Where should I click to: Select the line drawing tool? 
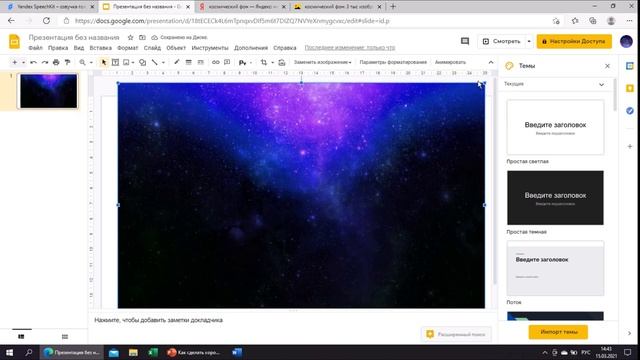point(155,62)
